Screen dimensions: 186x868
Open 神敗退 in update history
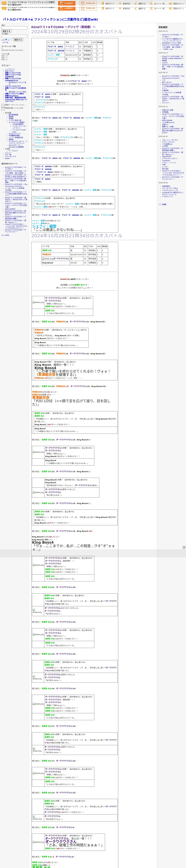click(164, 61)
